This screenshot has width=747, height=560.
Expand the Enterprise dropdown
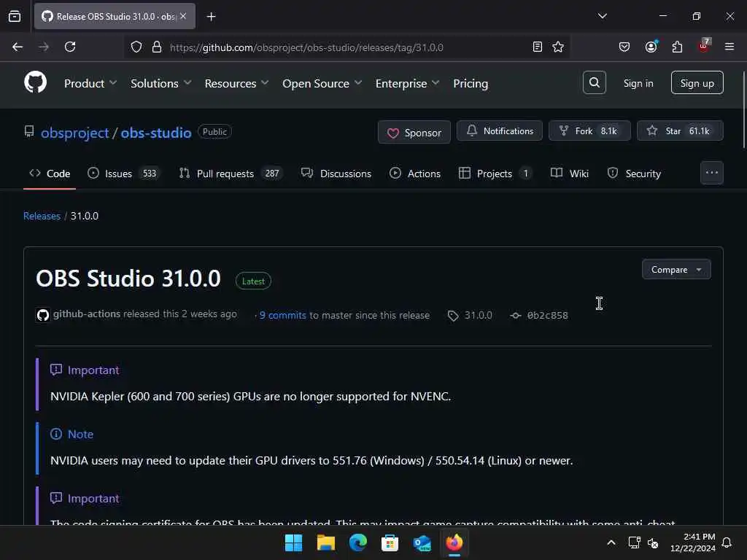407,83
